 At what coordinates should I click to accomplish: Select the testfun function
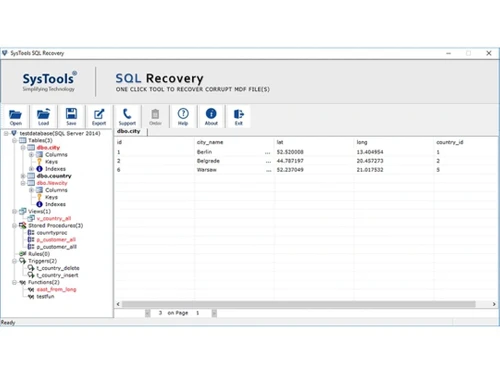pyautogui.click(x=45, y=296)
